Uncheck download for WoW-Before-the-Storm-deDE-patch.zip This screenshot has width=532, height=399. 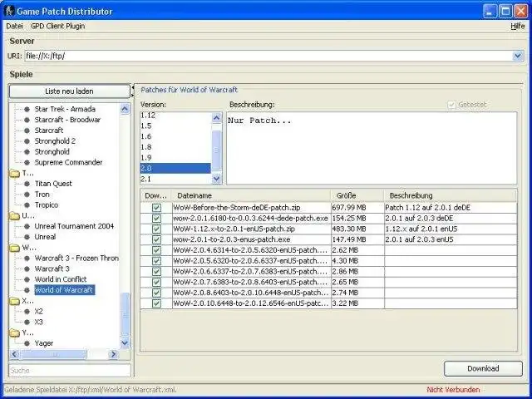(156, 208)
